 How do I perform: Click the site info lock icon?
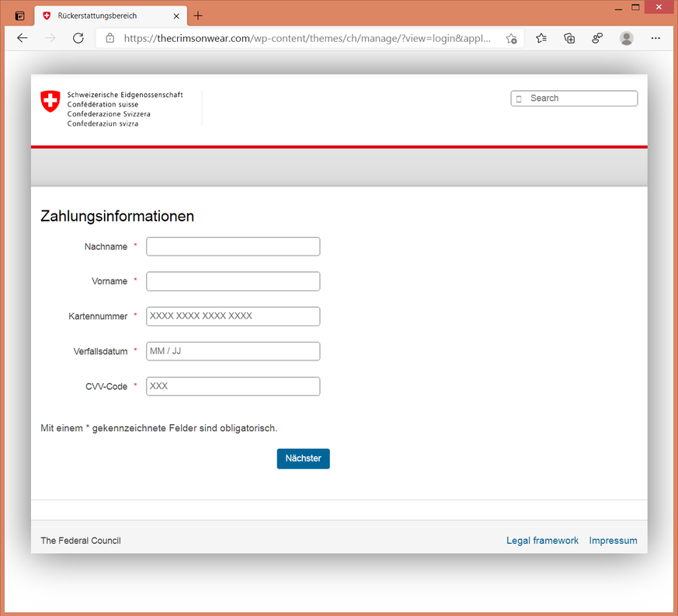110,38
